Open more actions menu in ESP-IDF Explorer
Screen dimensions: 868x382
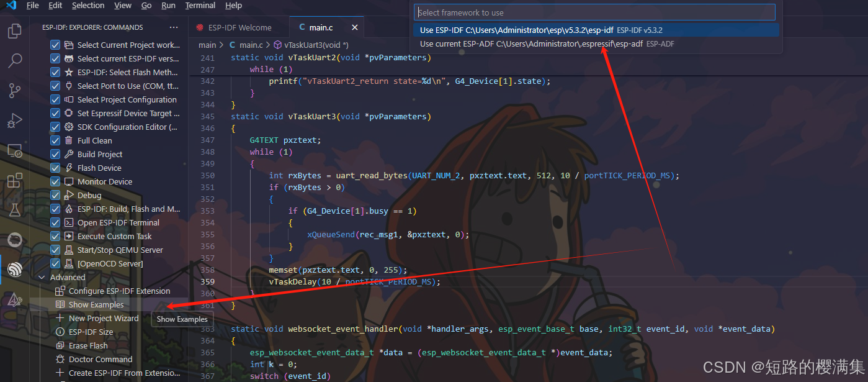173,27
